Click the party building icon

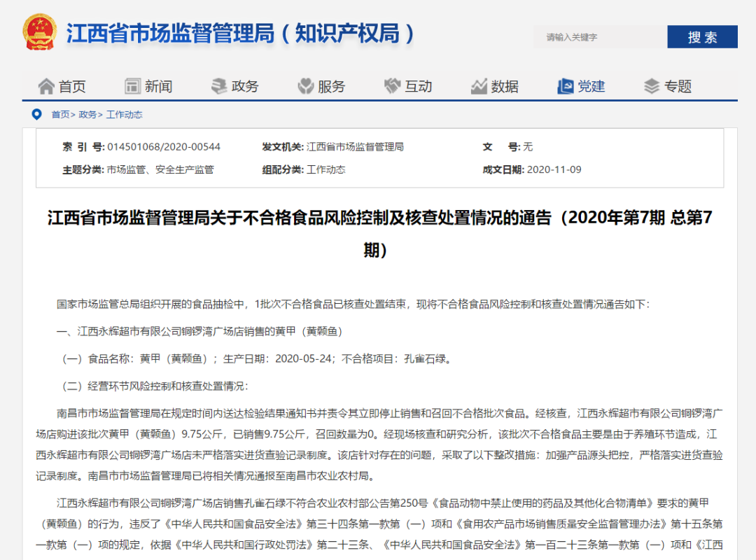(565, 86)
